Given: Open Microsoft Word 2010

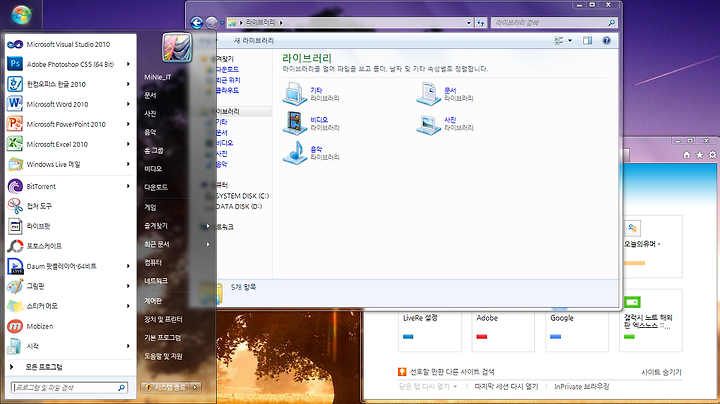Looking at the screenshot, I should [69, 104].
